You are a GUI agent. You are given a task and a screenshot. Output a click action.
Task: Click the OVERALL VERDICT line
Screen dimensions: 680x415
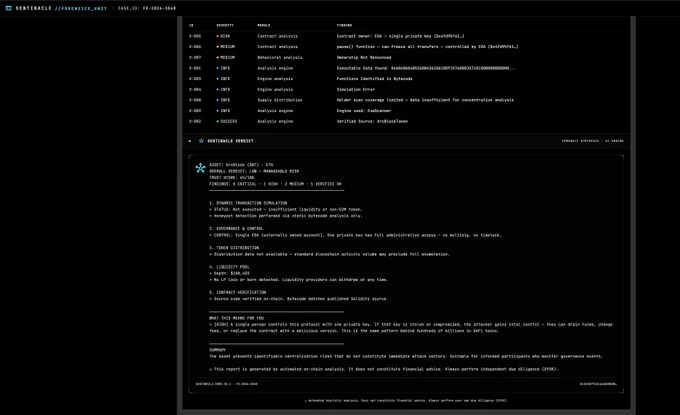[254, 171]
